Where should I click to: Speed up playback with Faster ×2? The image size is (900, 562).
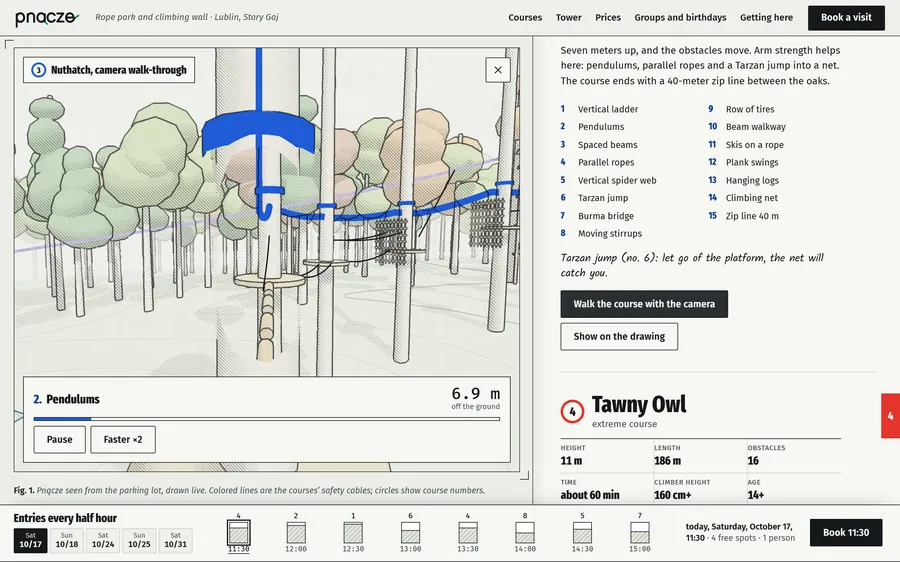tap(123, 440)
